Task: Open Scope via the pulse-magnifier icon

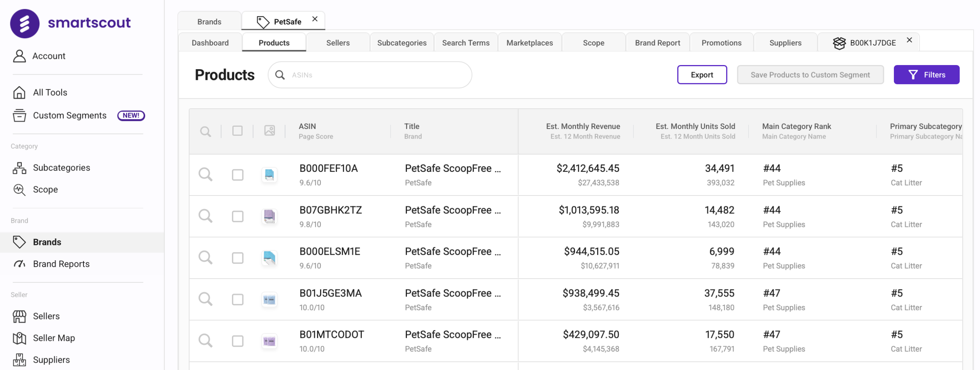Action: coord(19,189)
